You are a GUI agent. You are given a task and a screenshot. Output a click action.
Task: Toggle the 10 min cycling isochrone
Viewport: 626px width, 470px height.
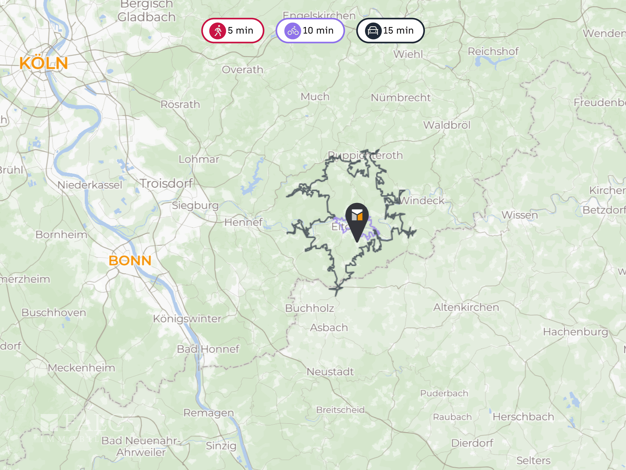click(x=310, y=30)
